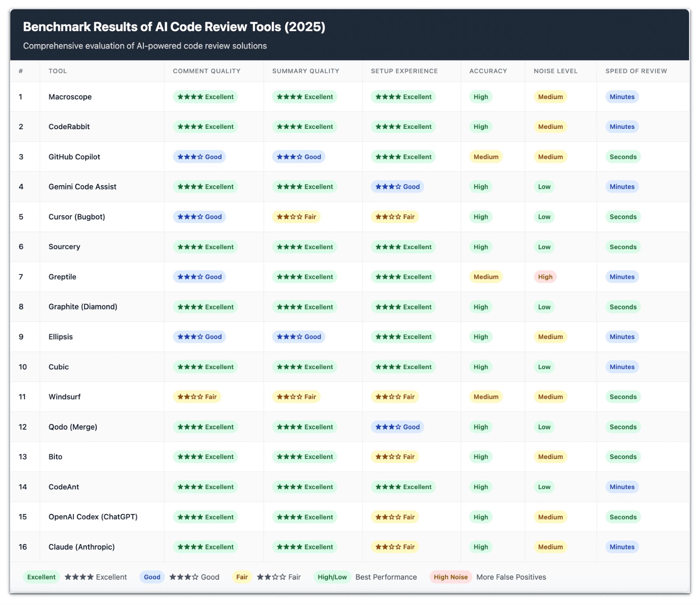Click Sourcery's Seconds speed badge
This screenshot has width=700, height=604.
(x=623, y=247)
